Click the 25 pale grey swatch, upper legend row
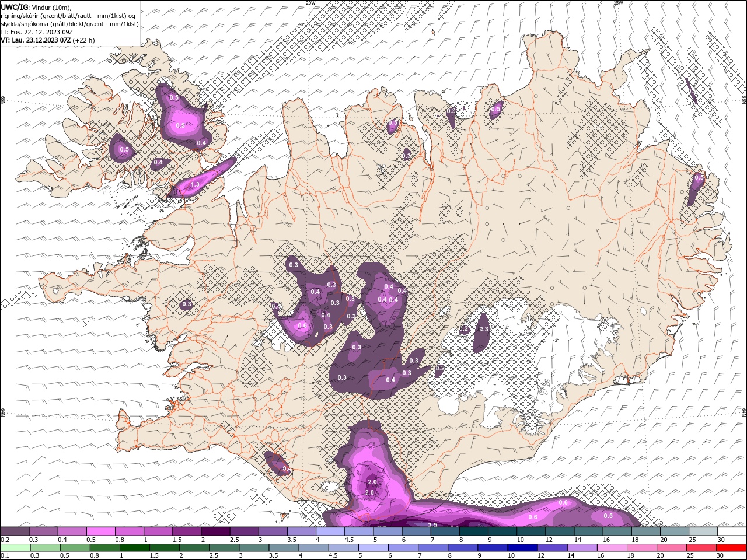This screenshot has height=560, width=747. [702, 531]
